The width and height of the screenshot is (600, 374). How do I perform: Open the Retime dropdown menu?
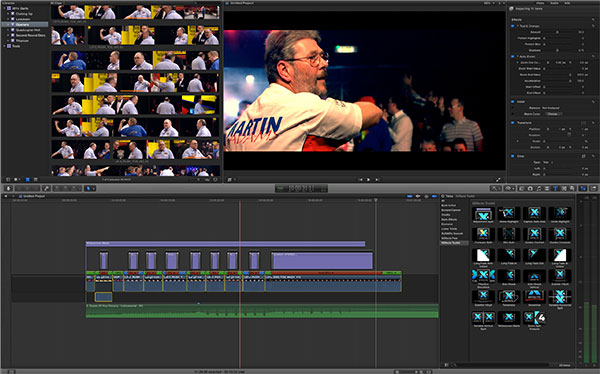tap(509, 188)
